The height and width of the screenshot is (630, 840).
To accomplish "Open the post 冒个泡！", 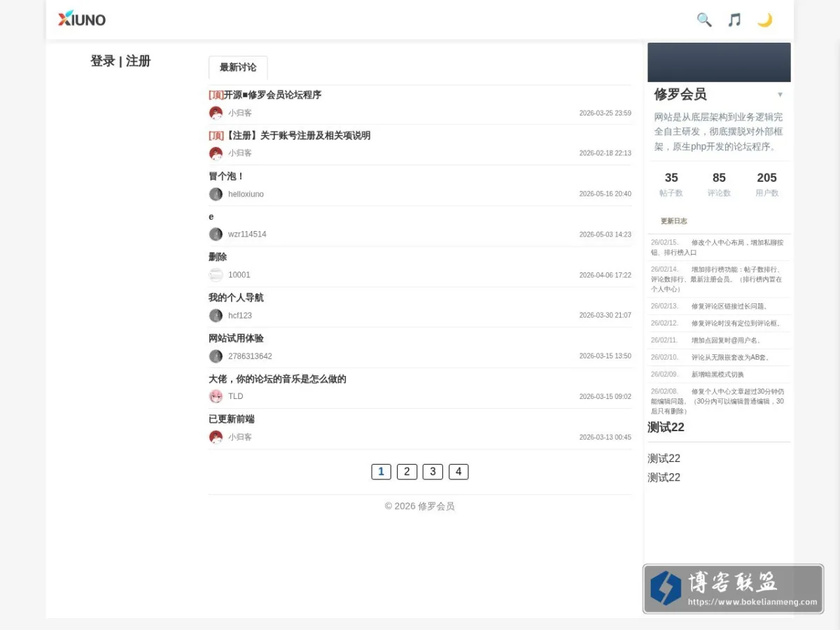I will coord(226,176).
